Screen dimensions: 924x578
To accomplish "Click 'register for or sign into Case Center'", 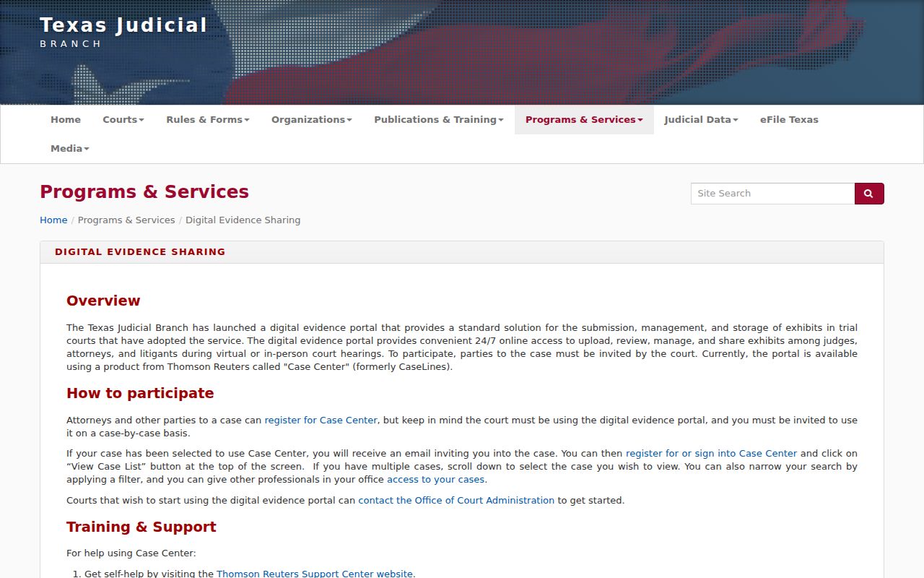I will [712, 454].
